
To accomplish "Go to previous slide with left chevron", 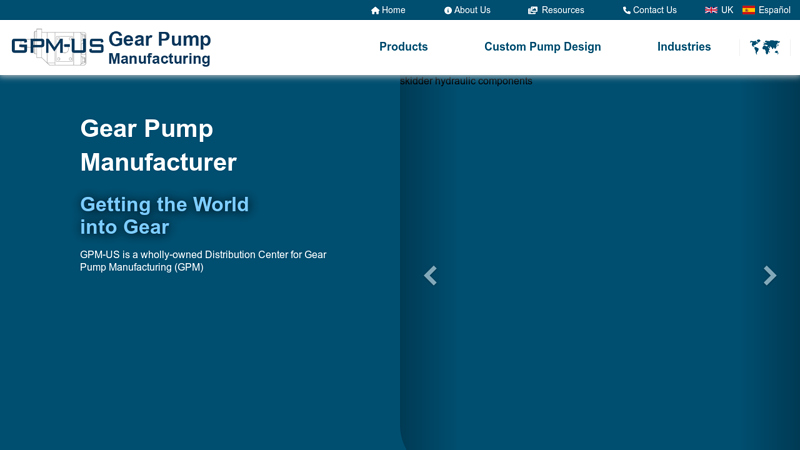I will (430, 276).
